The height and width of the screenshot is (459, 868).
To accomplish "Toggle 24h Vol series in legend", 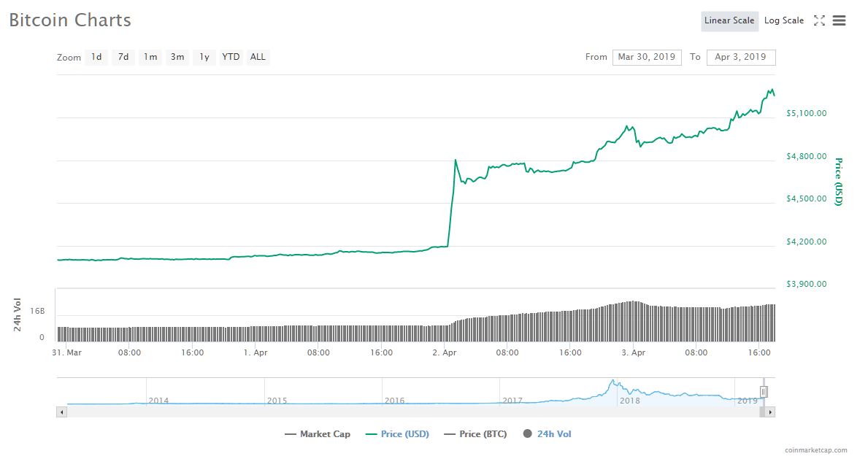I will point(548,434).
